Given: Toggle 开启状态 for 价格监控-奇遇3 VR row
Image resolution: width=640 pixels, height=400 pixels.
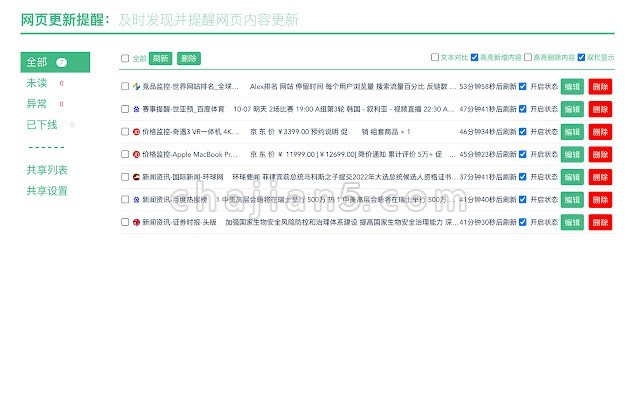Looking at the screenshot, I should pyautogui.click(x=522, y=131).
